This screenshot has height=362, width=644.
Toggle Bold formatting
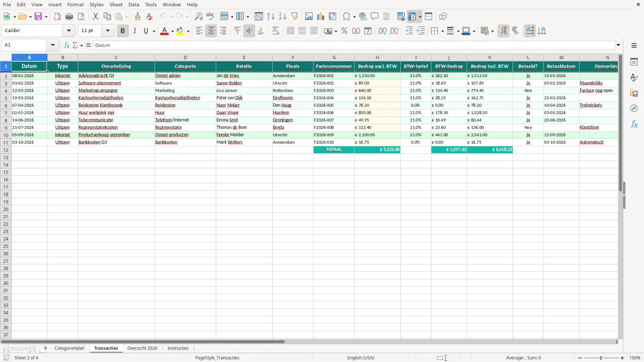tap(122, 31)
